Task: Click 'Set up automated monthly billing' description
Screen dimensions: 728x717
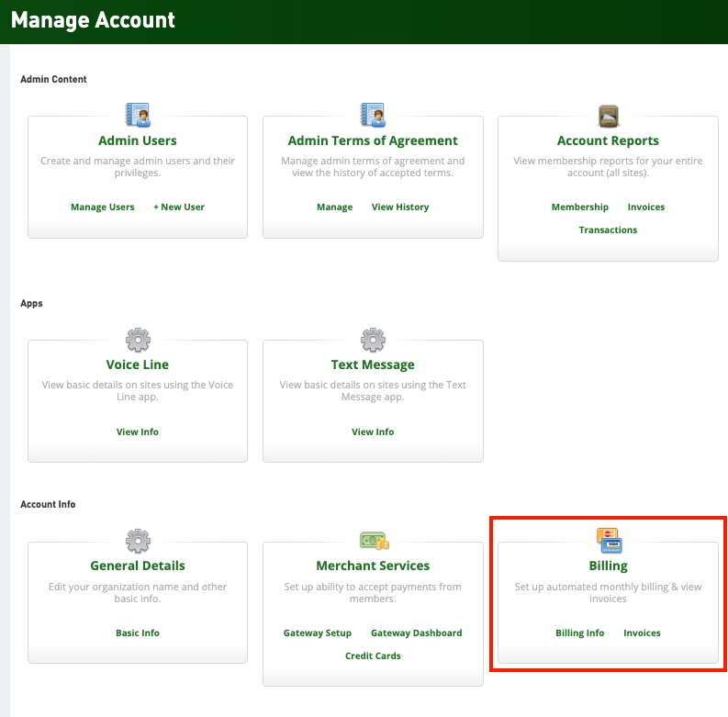Action: click(x=608, y=593)
